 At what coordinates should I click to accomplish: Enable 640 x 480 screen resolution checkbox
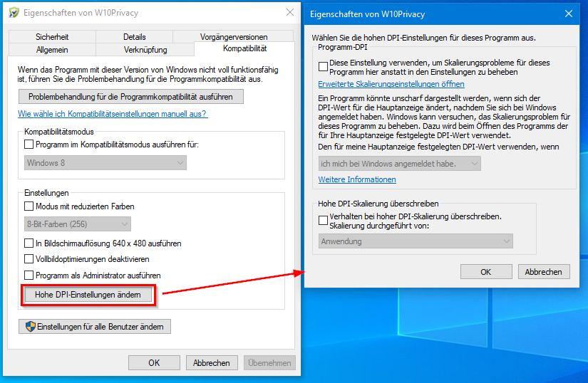tap(29, 243)
